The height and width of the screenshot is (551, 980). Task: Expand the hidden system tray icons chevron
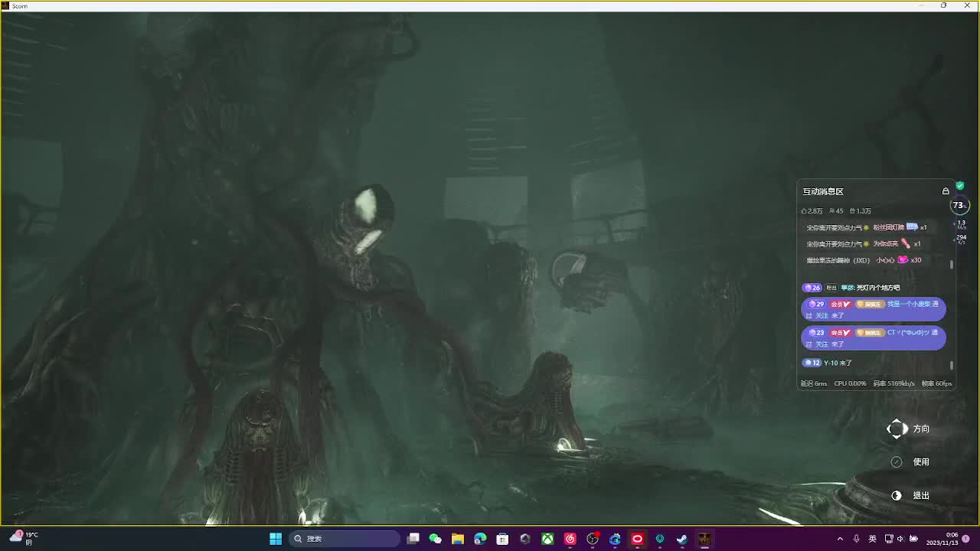pyautogui.click(x=840, y=539)
